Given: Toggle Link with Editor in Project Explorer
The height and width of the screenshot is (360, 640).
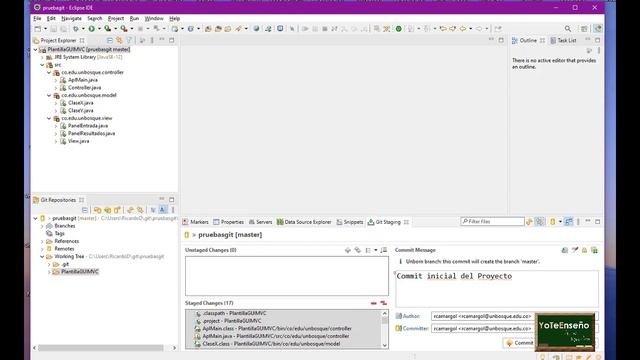Looking at the screenshot, I should point(119,40).
